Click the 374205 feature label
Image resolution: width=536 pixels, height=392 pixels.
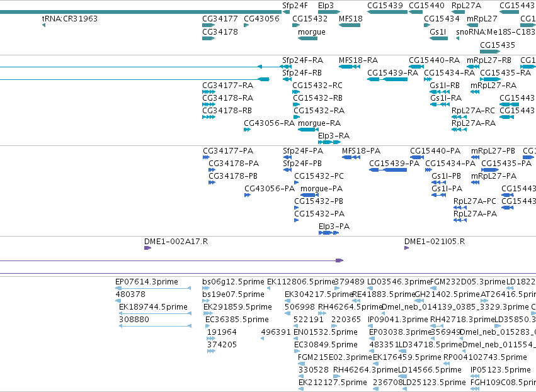coord(222,345)
